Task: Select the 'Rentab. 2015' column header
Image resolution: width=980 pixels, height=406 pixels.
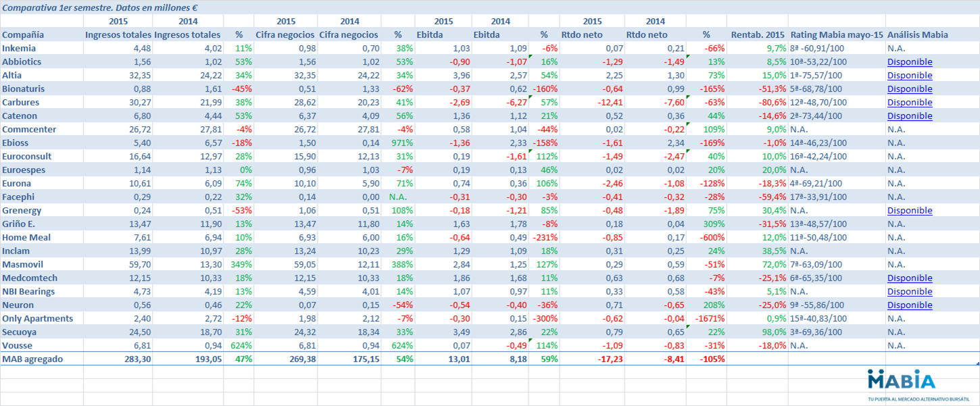Action: (x=758, y=34)
